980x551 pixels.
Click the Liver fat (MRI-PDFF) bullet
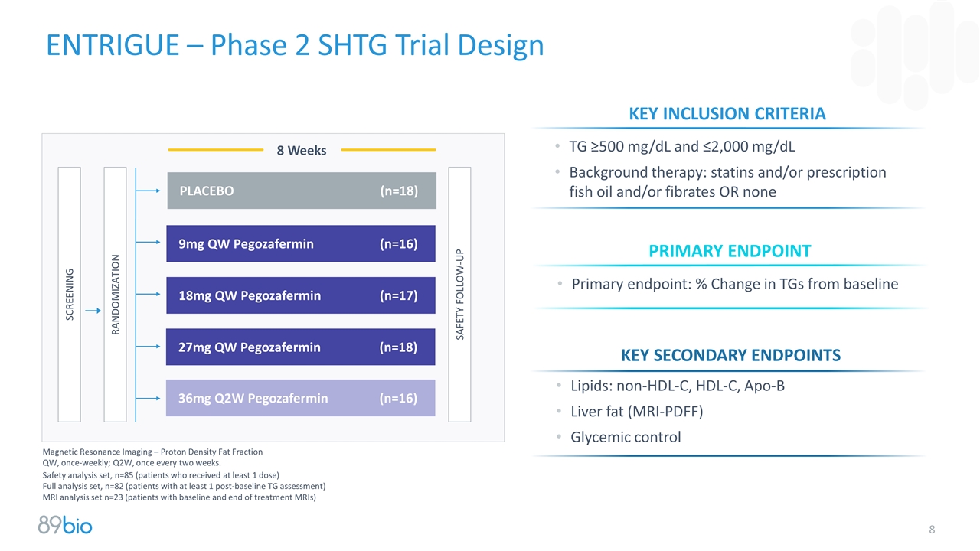[636, 412]
